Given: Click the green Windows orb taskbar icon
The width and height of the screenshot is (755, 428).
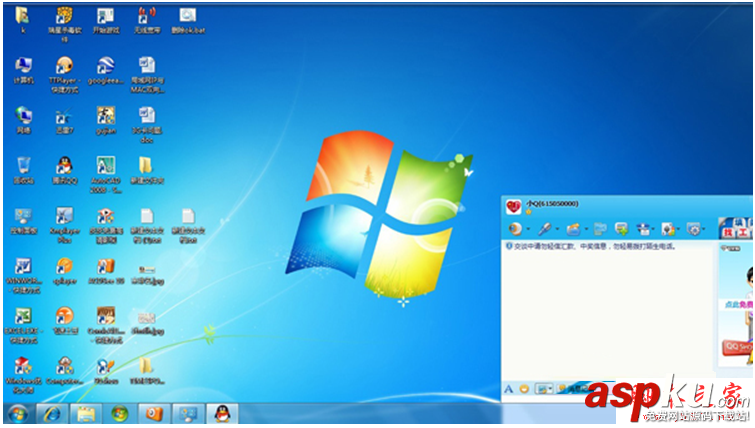Looking at the screenshot, I should point(119,414).
